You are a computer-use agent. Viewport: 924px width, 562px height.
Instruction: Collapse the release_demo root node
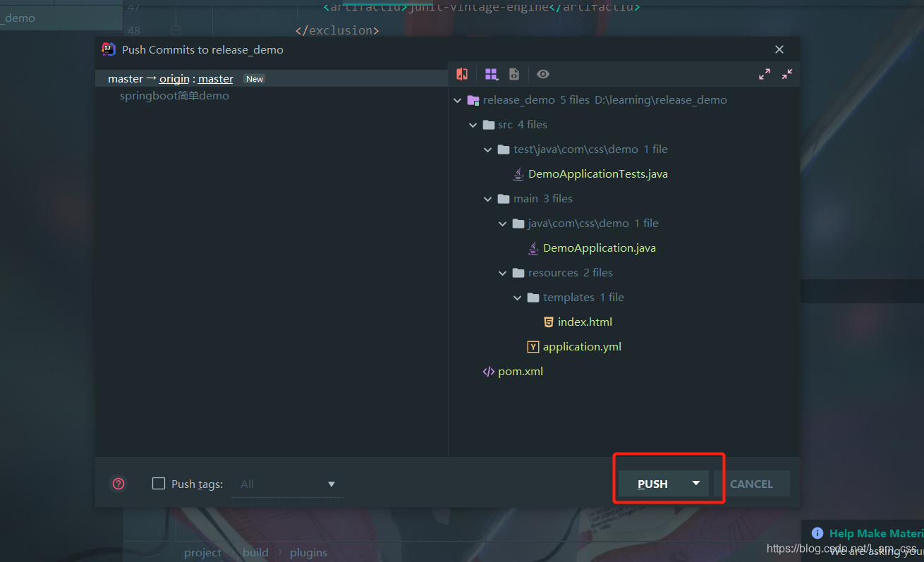tap(458, 100)
